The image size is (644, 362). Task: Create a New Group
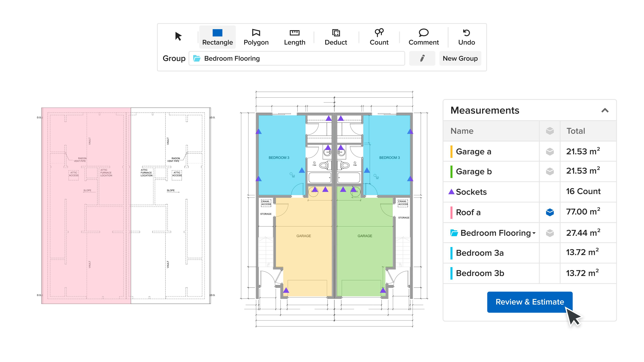(x=460, y=58)
